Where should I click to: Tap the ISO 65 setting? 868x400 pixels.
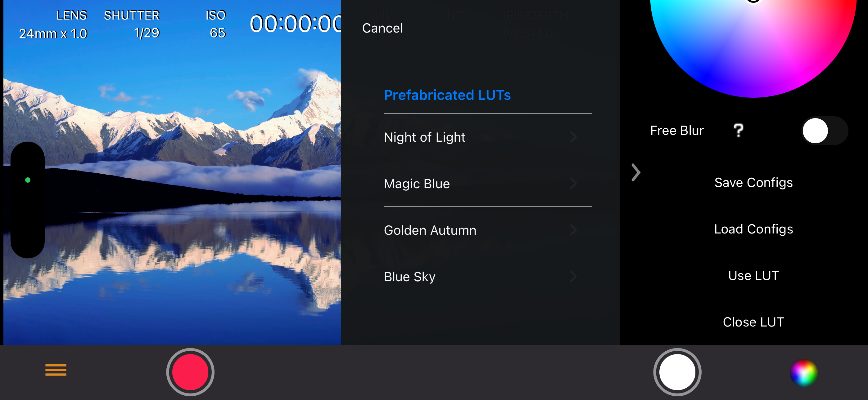click(216, 24)
